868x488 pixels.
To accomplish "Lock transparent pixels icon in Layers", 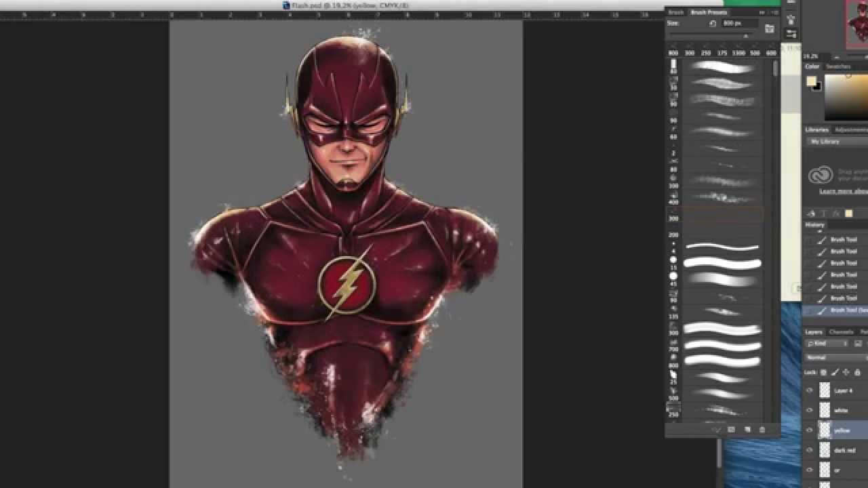I will (823, 372).
